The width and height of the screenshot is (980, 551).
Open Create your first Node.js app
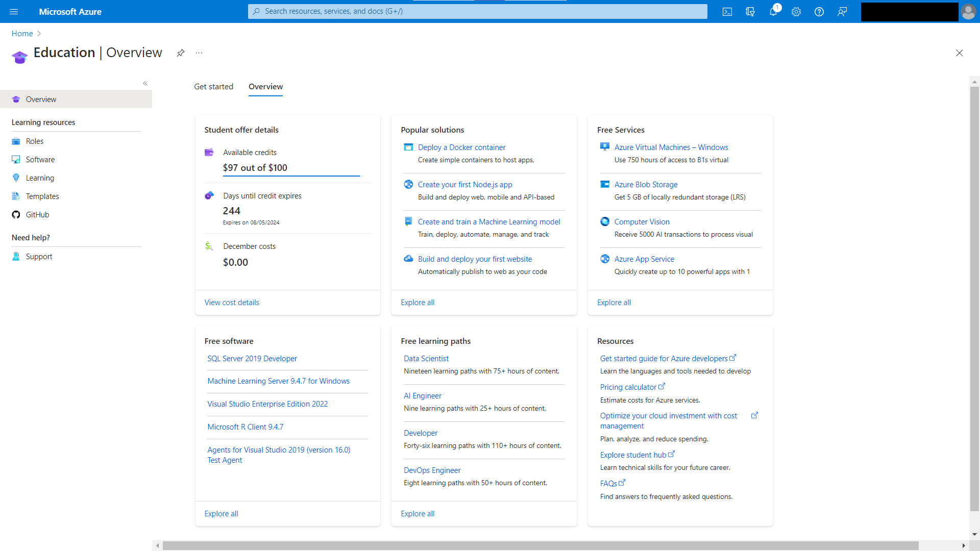pos(465,185)
